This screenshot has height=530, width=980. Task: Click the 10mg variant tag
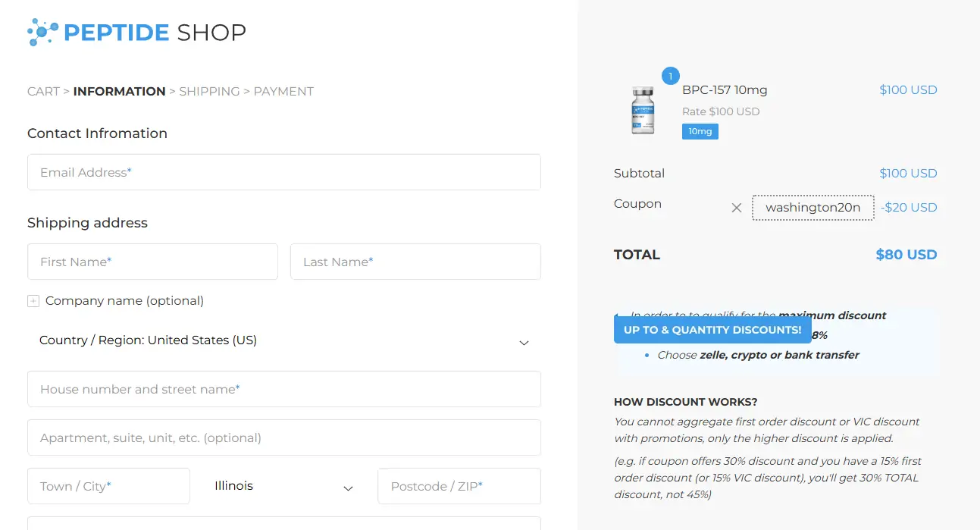click(x=700, y=132)
